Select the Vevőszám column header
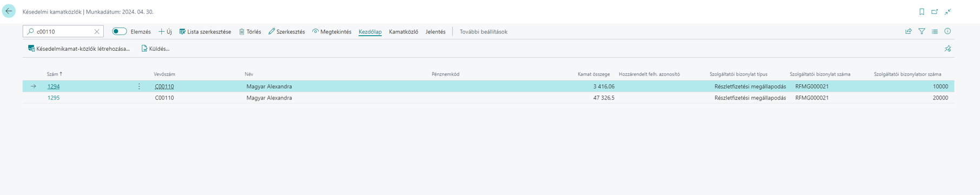This screenshot has width=980, height=195. click(x=165, y=74)
